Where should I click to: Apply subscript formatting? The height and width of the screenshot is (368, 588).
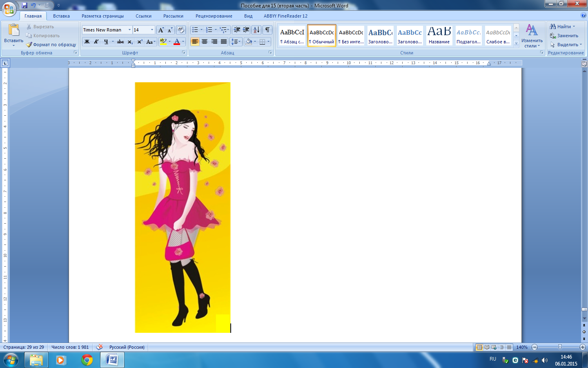(130, 42)
